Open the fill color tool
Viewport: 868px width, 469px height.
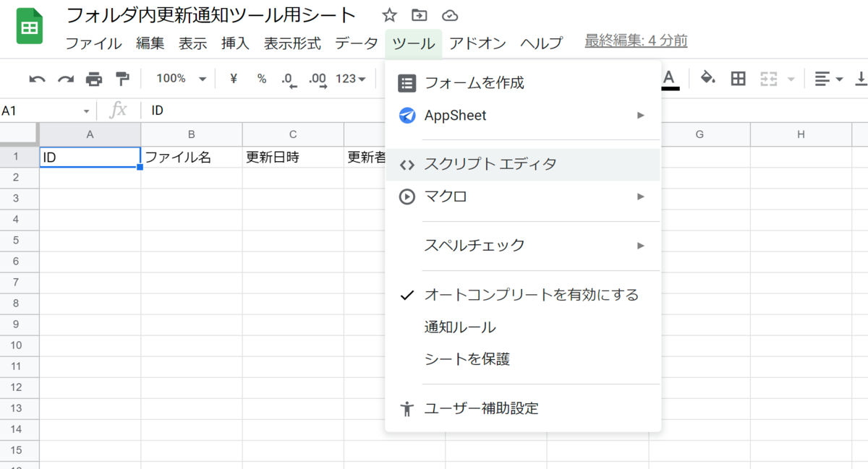point(708,78)
